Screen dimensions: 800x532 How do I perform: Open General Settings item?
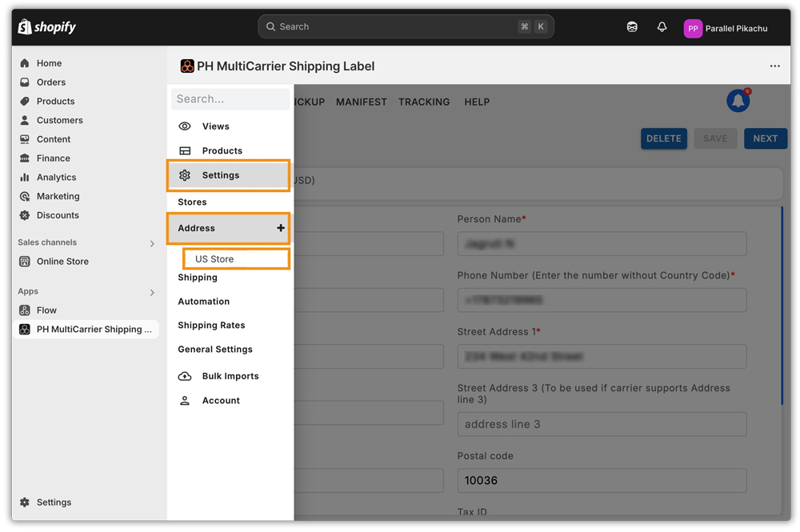pos(214,350)
